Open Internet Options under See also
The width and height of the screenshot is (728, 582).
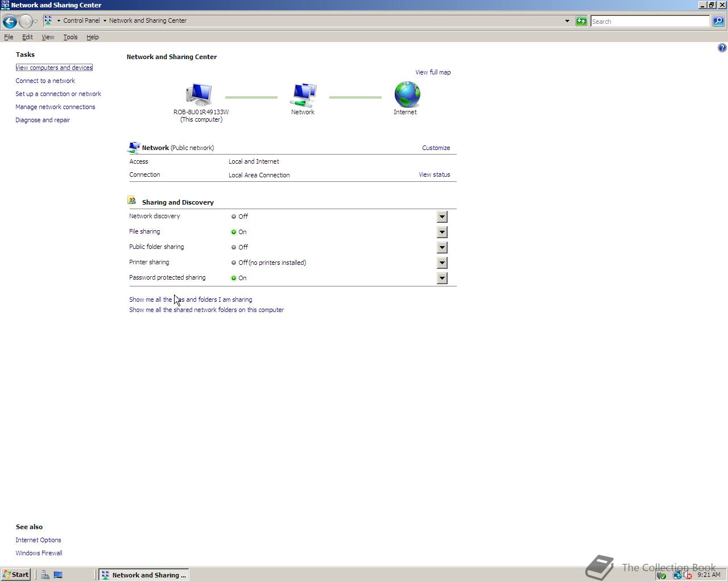38,540
